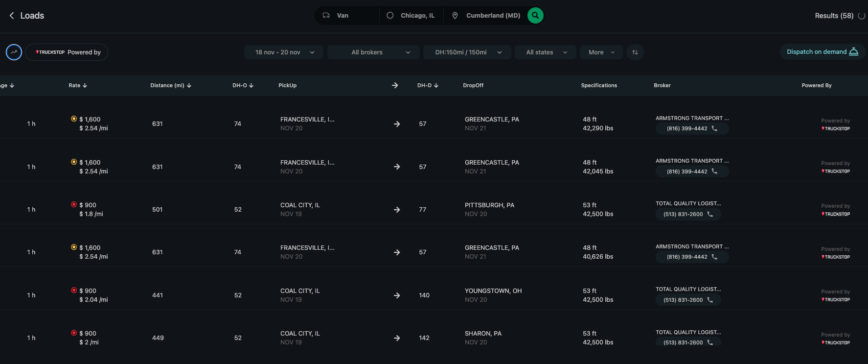868x364 pixels.
Task: Click the 449 distance value
Action: coord(158,338)
